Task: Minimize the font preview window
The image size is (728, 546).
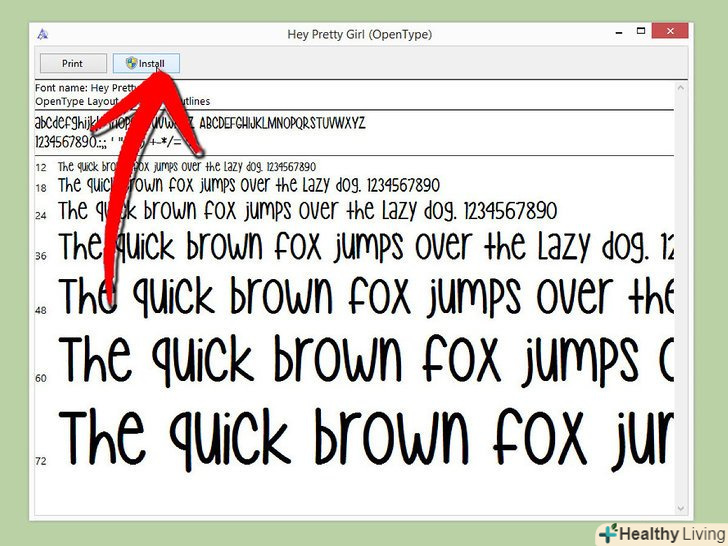Action: point(619,32)
